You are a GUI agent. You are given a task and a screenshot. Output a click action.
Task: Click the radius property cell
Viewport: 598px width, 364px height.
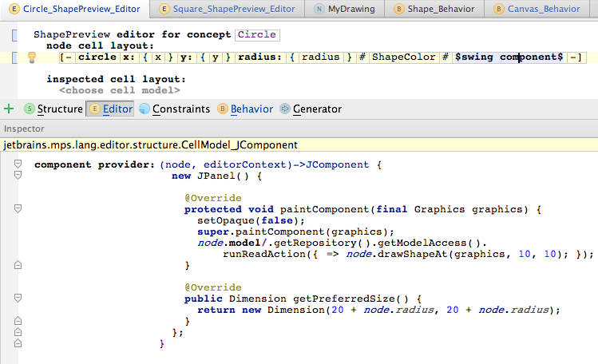click(322, 57)
